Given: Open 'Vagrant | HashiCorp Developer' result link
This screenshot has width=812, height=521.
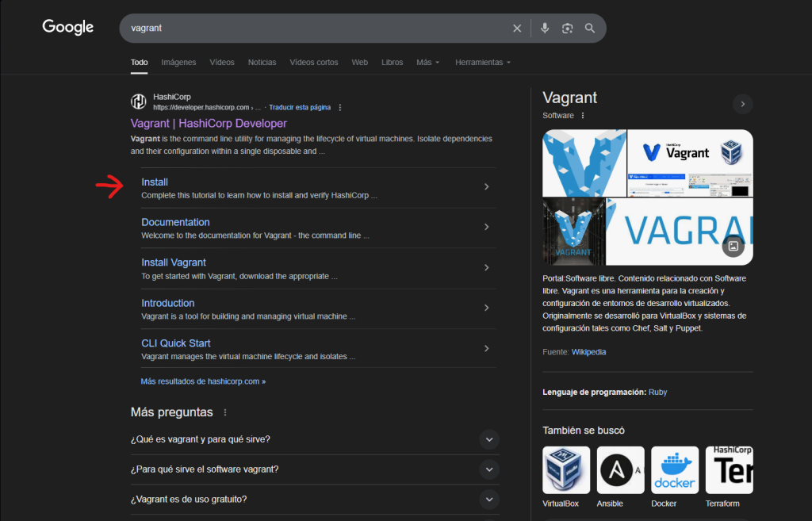Looking at the screenshot, I should click(x=209, y=124).
